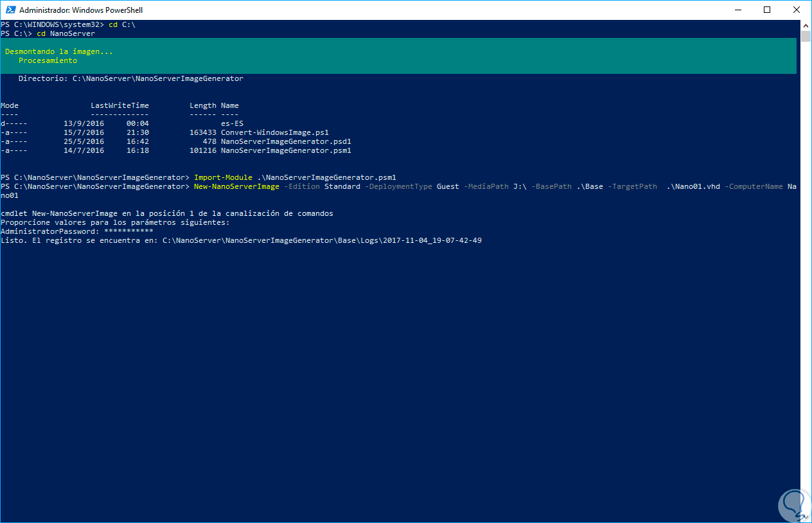Click the file length value '163433'
812x523 pixels.
203,132
